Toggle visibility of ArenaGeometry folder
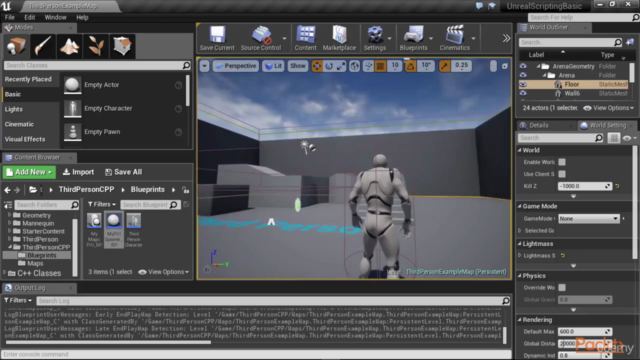 (523, 66)
